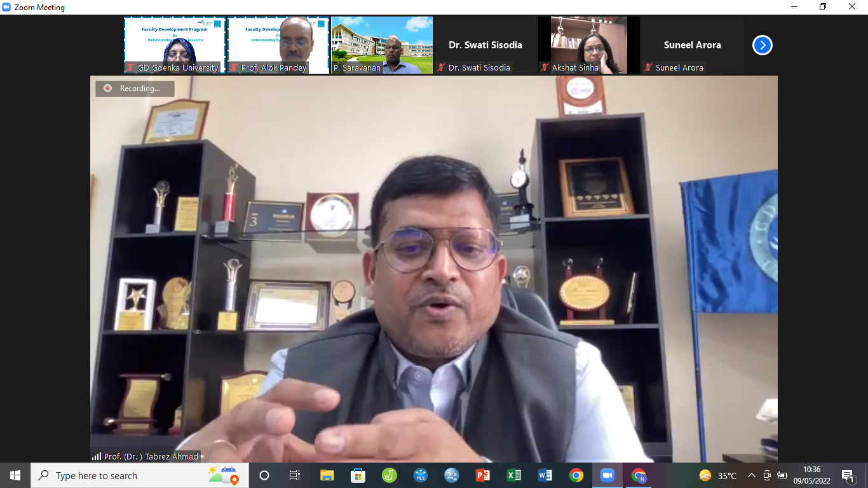Show next participants with blue arrow
The width and height of the screenshot is (868, 488).
(762, 45)
